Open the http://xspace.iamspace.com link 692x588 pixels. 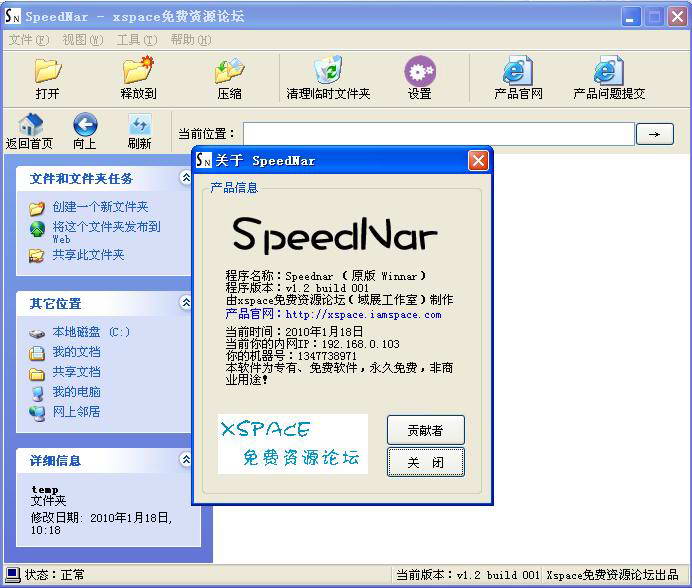click(363, 315)
